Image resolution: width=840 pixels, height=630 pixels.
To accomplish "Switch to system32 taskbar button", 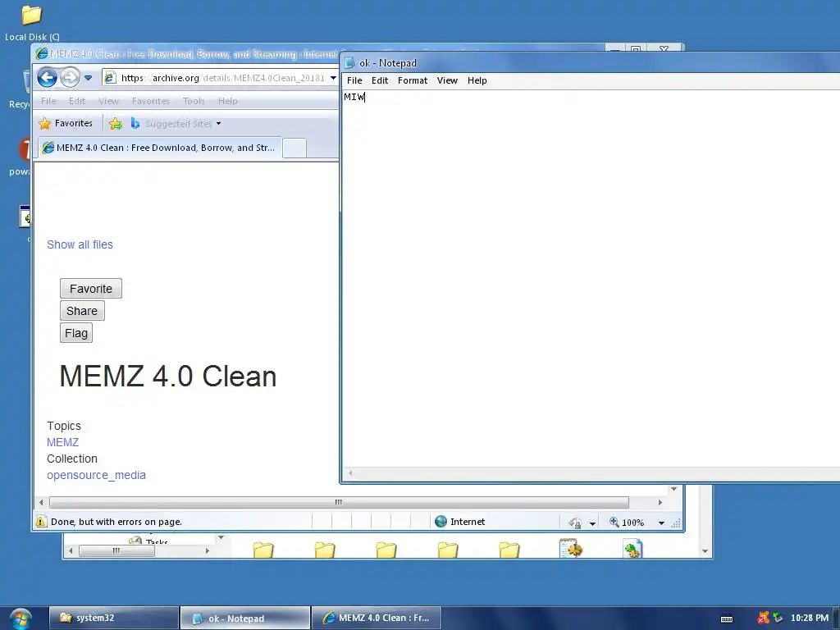I will pos(113,618).
